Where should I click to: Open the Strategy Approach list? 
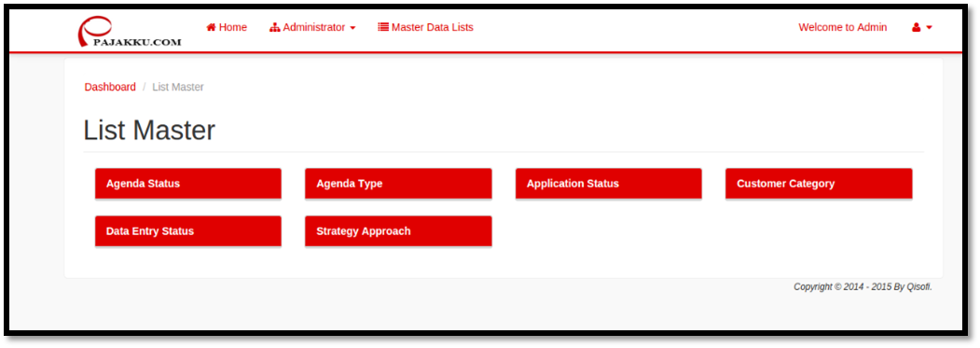coord(398,231)
